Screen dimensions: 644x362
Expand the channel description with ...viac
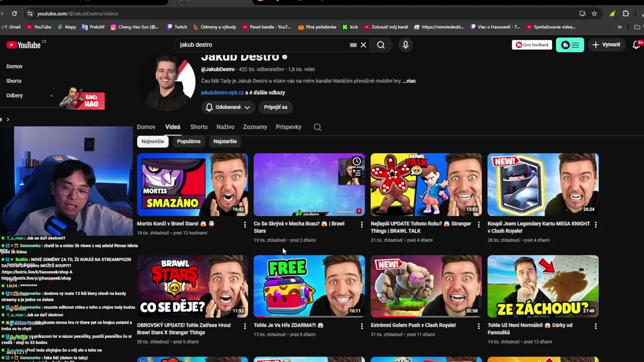pyautogui.click(x=410, y=81)
